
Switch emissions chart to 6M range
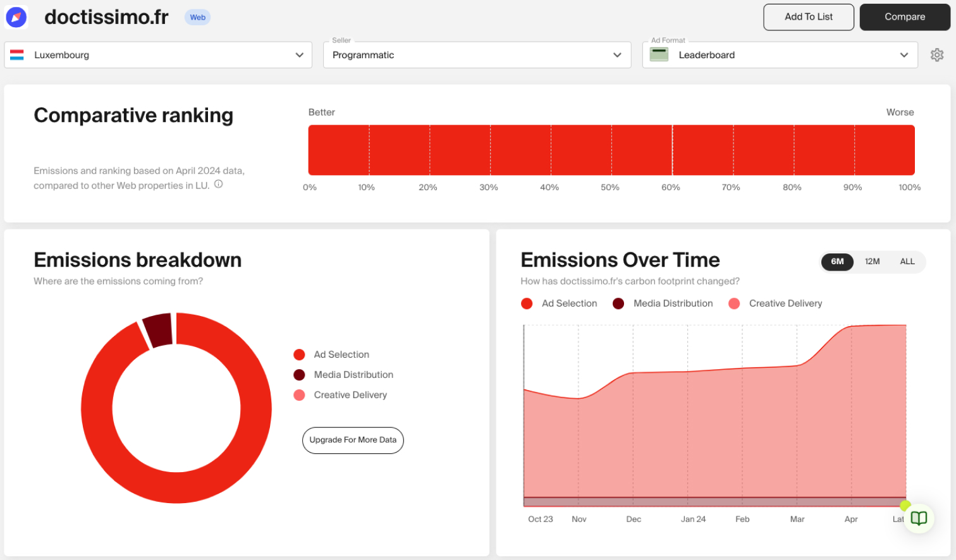pos(837,262)
